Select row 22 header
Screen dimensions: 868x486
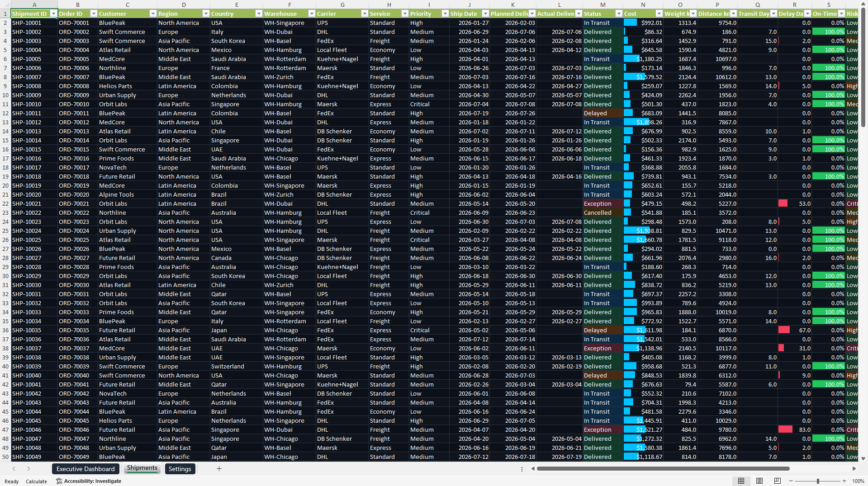[5, 203]
